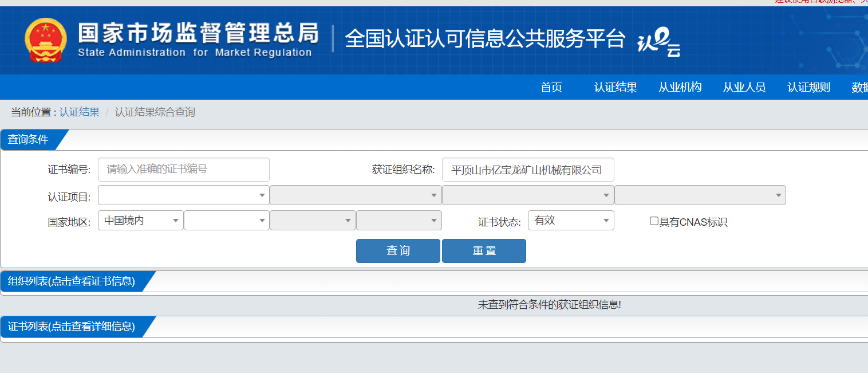Follow the 认证结果 breadcrumb link
The height and width of the screenshot is (373, 868).
coord(79,112)
